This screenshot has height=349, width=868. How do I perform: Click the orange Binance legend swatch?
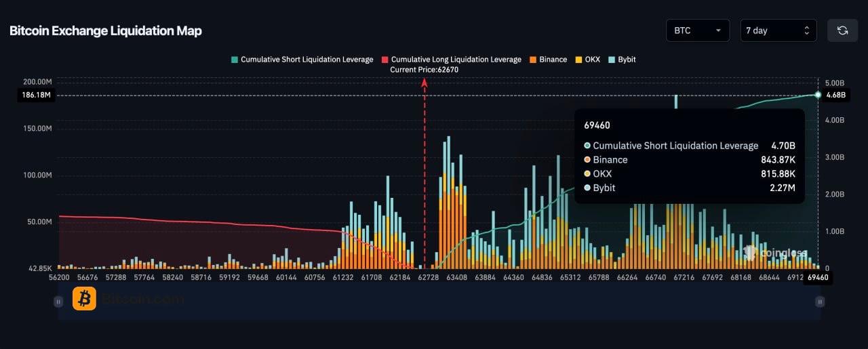[x=533, y=60]
